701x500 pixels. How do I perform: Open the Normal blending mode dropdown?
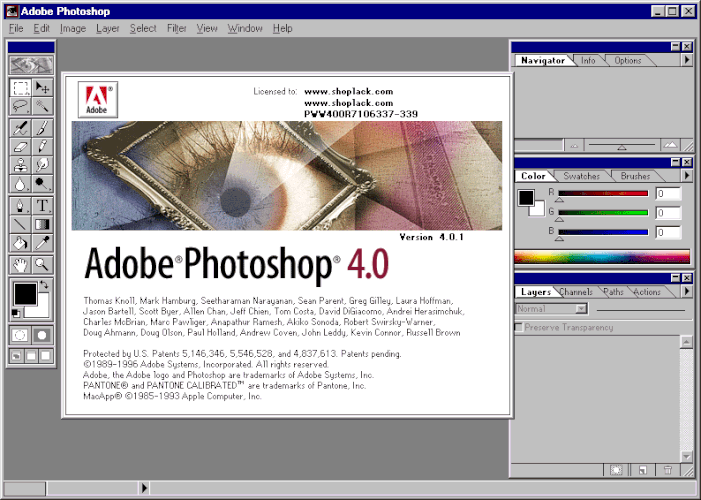point(551,309)
